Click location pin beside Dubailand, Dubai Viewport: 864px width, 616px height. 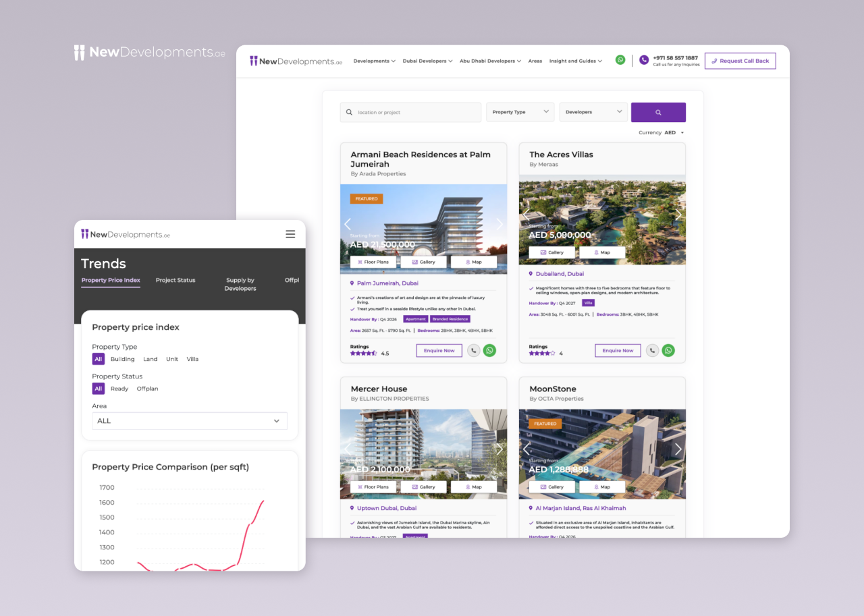[531, 274]
